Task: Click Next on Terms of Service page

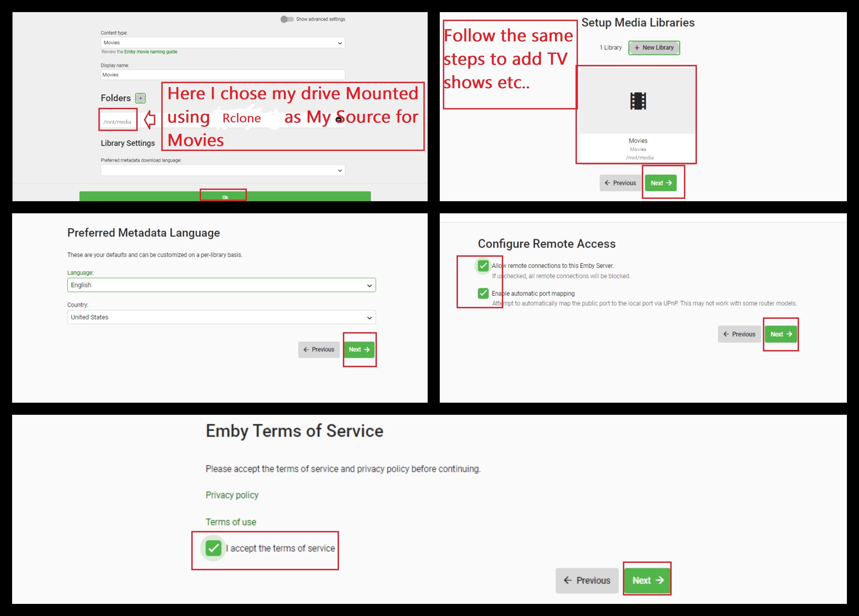Action: pos(647,580)
